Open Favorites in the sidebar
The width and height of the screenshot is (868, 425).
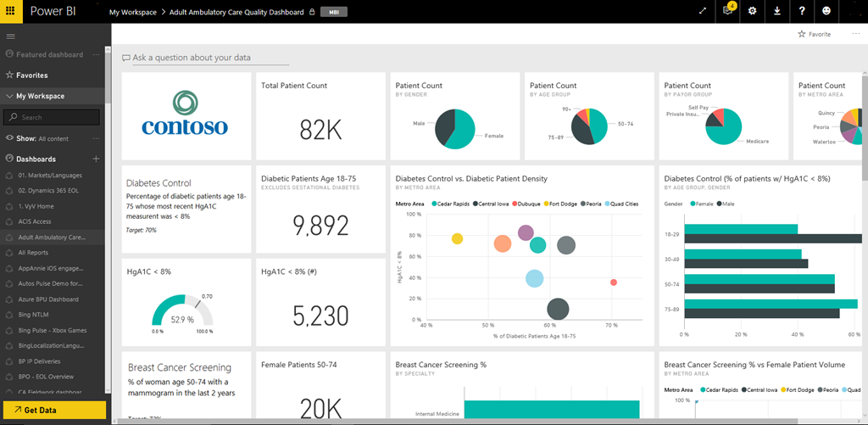click(x=31, y=75)
